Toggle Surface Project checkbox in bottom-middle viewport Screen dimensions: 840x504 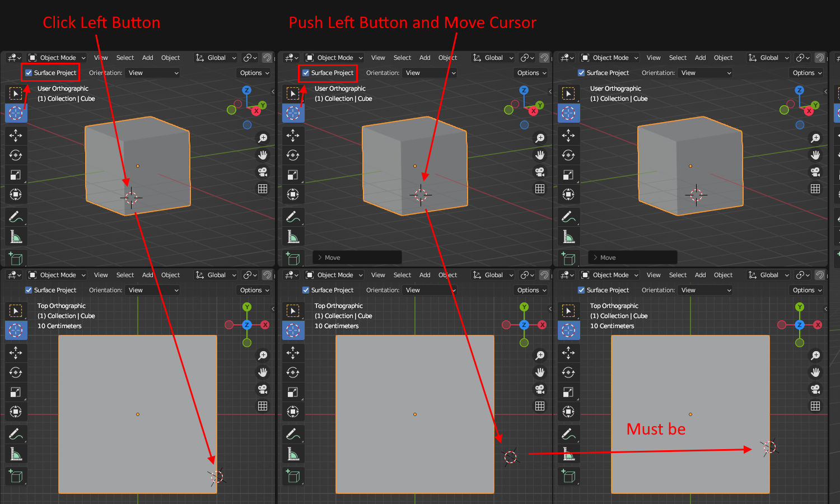[x=306, y=290]
